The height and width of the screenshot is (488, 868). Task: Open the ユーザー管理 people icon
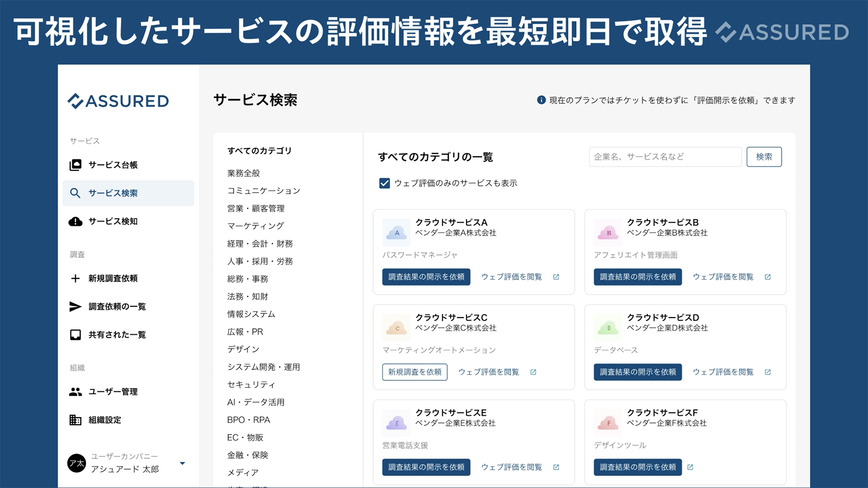click(x=75, y=392)
